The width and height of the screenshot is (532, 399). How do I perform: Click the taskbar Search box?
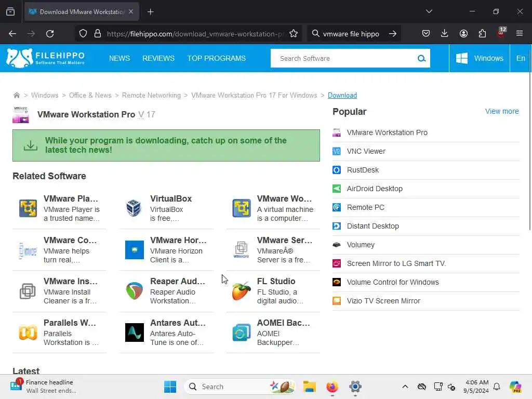tap(240, 387)
